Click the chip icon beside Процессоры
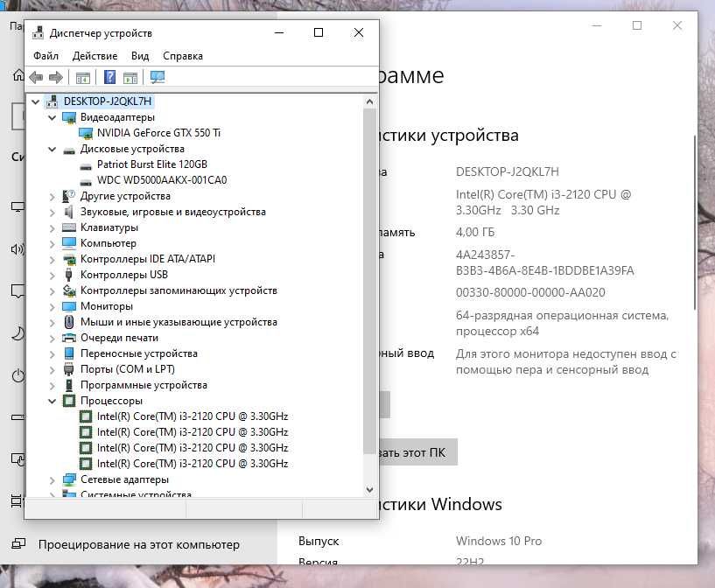715x588 pixels. pyautogui.click(x=69, y=401)
